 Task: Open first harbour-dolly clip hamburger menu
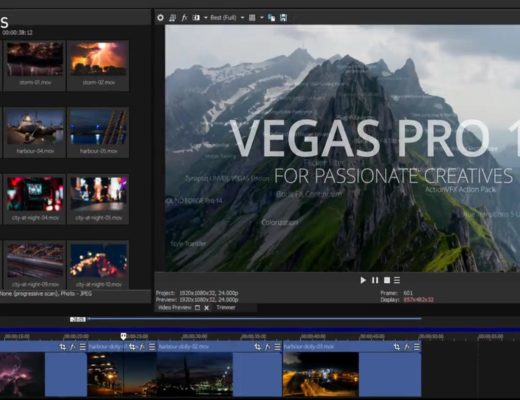(152, 347)
